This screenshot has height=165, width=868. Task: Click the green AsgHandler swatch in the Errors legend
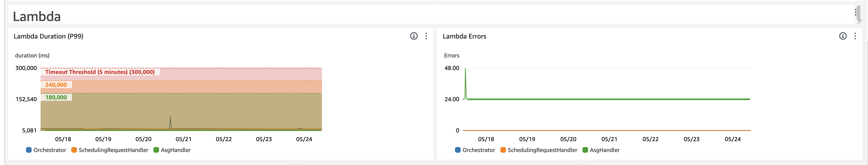coord(585,150)
